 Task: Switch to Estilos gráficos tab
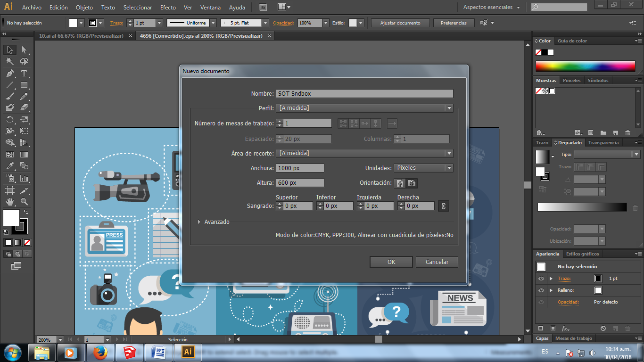[582, 254]
